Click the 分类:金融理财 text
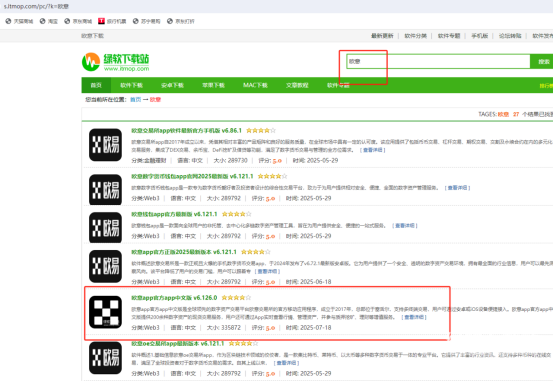The width and height of the screenshot is (554, 381). [149, 160]
